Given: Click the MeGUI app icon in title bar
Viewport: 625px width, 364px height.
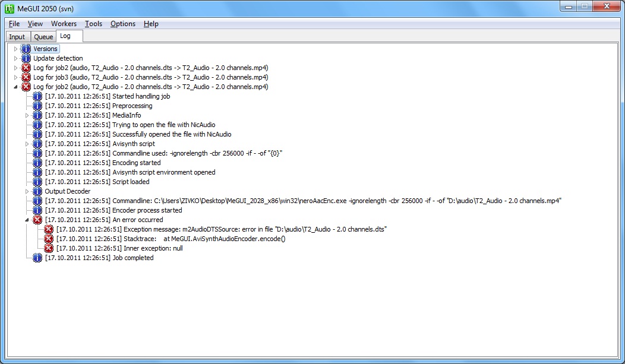Looking at the screenshot, I should 9,8.
